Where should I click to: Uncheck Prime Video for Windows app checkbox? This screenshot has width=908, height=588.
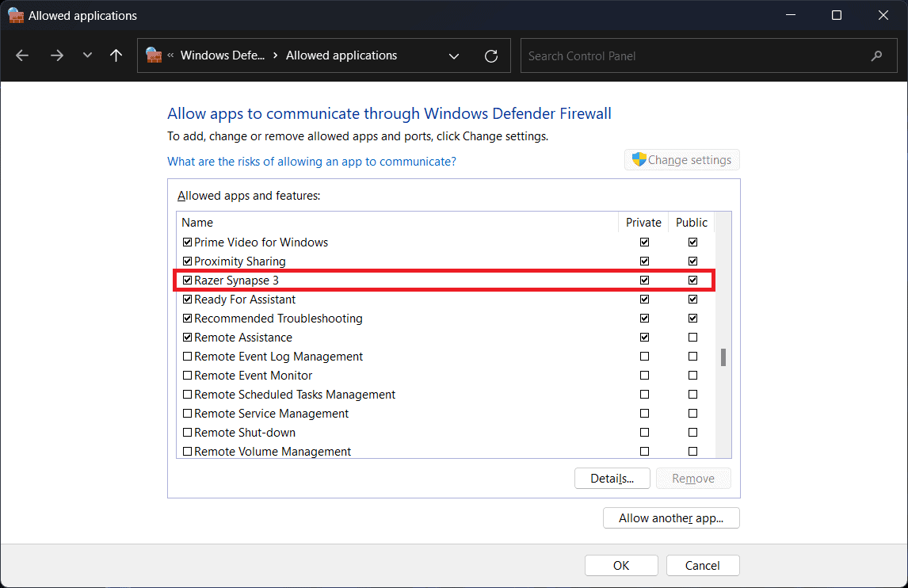click(x=187, y=242)
